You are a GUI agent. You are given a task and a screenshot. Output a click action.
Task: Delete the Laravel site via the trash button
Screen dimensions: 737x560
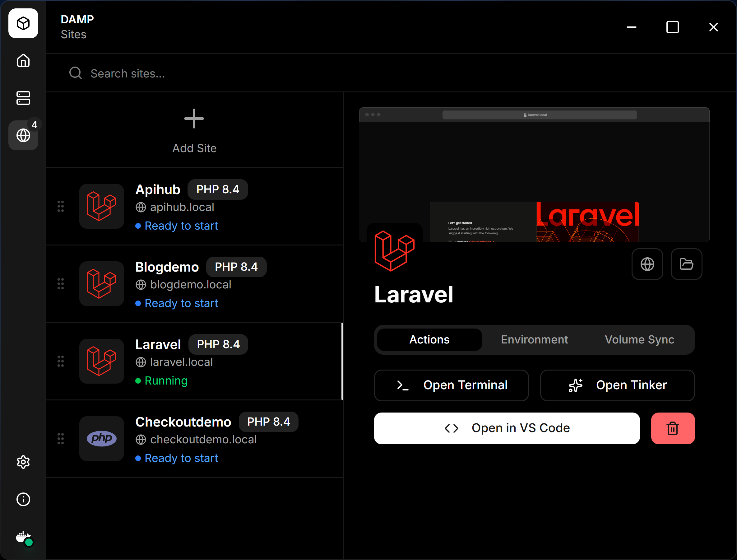tap(672, 428)
